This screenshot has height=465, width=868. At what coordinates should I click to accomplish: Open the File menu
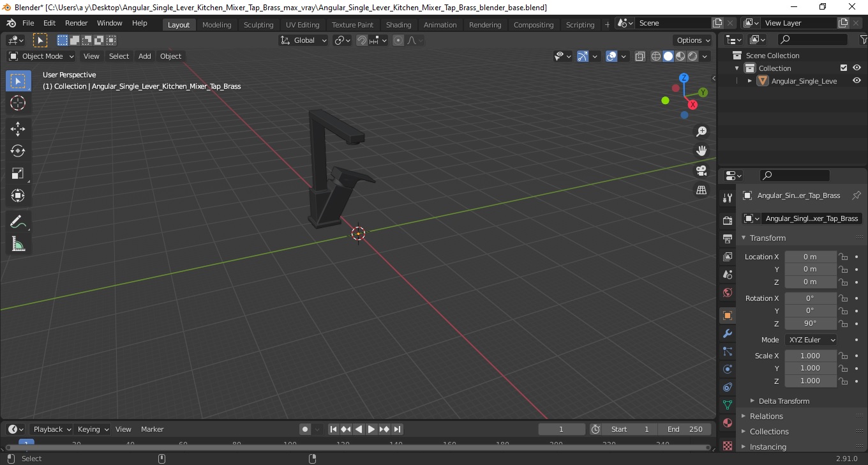28,23
